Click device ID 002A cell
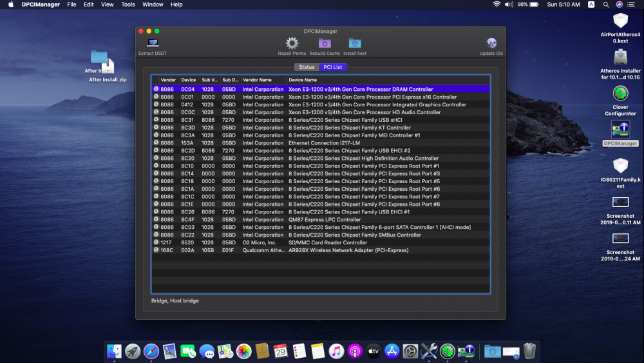644x363 pixels. 187,250
